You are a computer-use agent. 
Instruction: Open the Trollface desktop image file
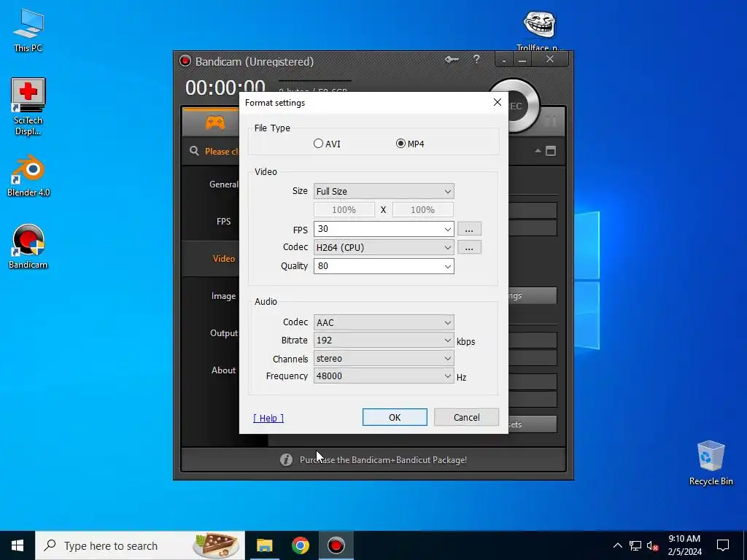tap(539, 30)
